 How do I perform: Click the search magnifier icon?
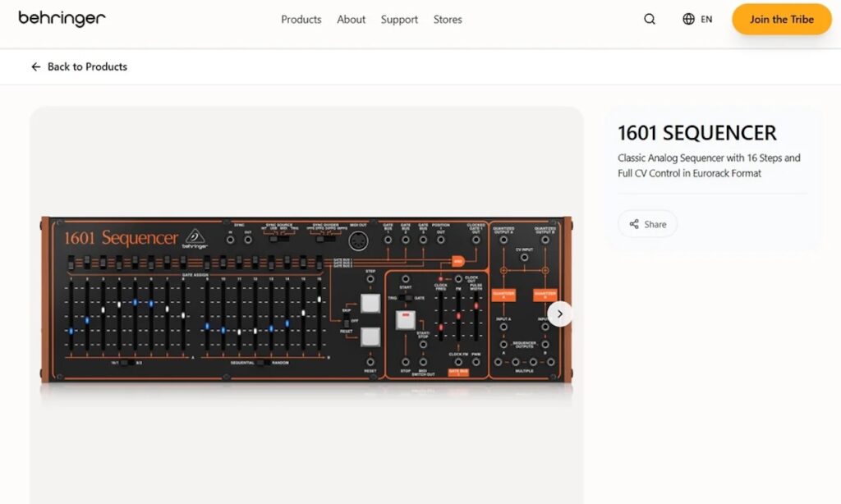(649, 20)
